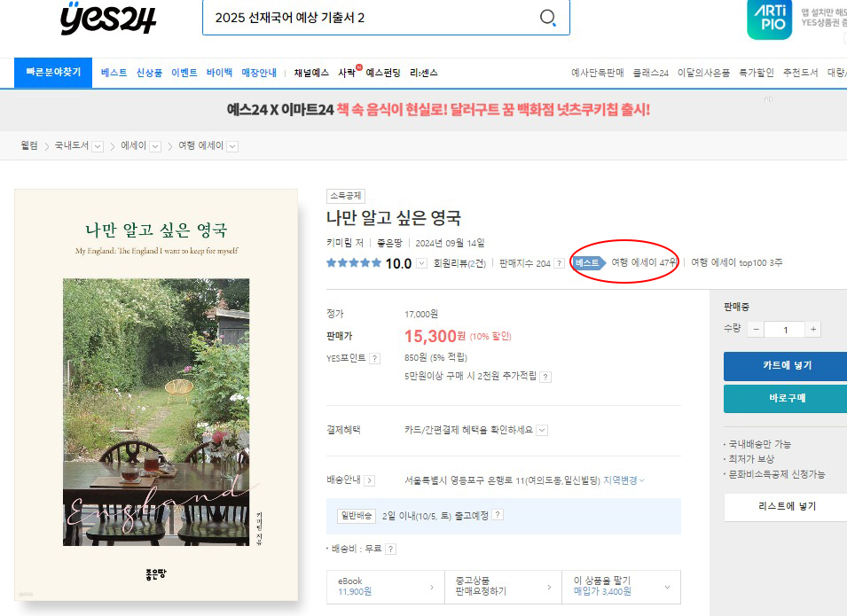This screenshot has width=847, height=616.
Task: Open 이달의사은품 link
Action: point(704,73)
